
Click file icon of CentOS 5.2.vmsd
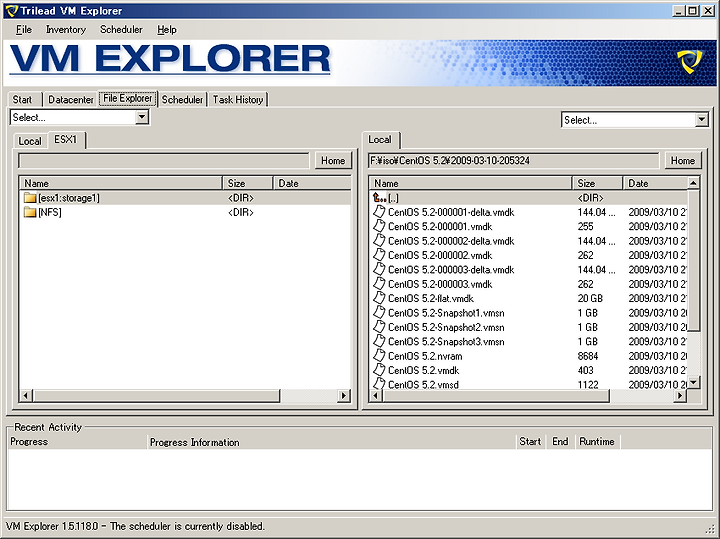[x=379, y=383]
